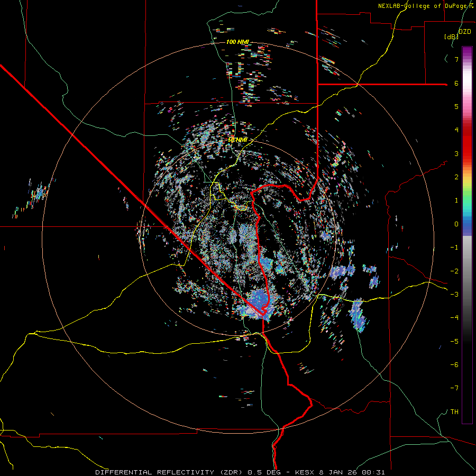476x476 pixels.
Task: Click the 100 NMI range ring label
Action: (237, 42)
